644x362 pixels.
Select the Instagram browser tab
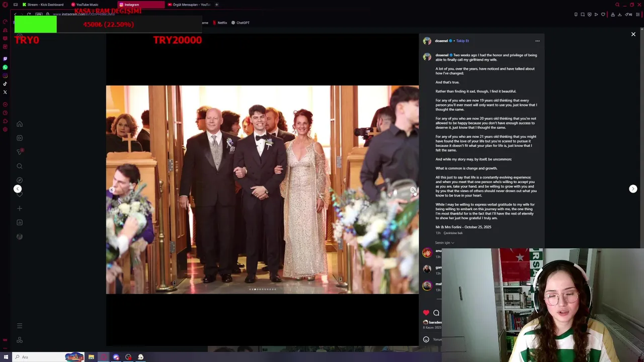pyautogui.click(x=140, y=5)
